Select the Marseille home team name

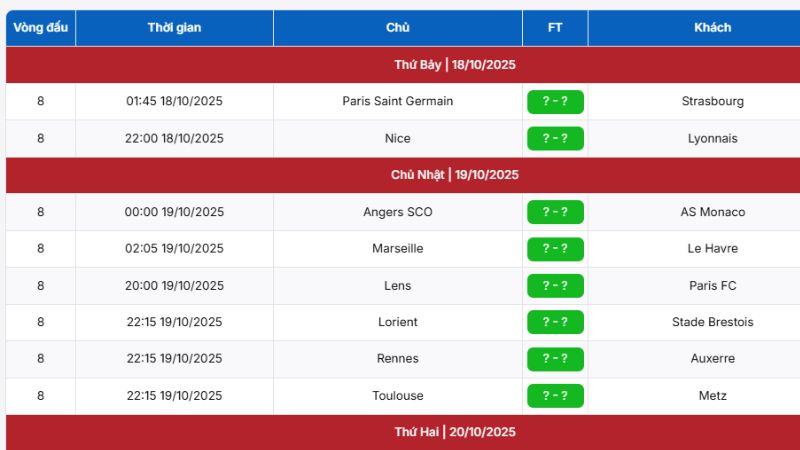point(397,248)
